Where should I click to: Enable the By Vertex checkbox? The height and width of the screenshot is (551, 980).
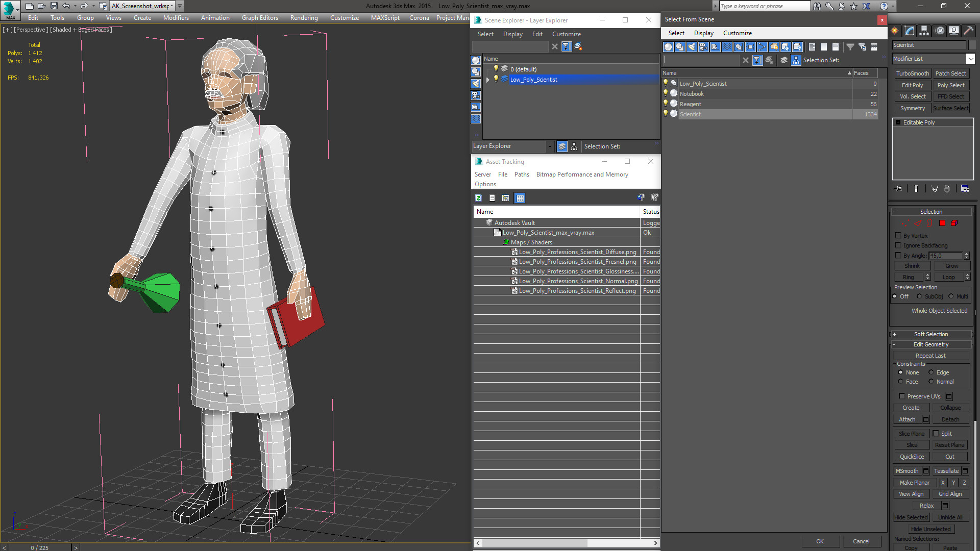[898, 236]
